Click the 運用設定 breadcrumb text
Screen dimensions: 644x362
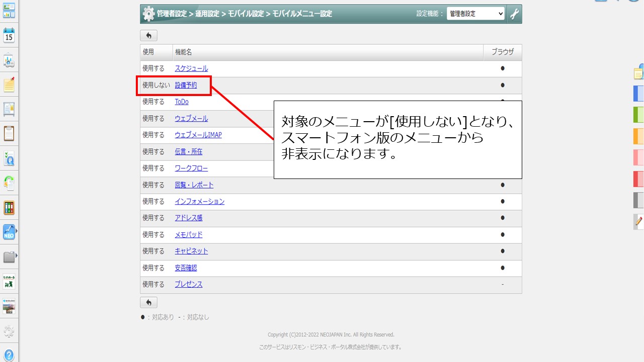(x=207, y=14)
